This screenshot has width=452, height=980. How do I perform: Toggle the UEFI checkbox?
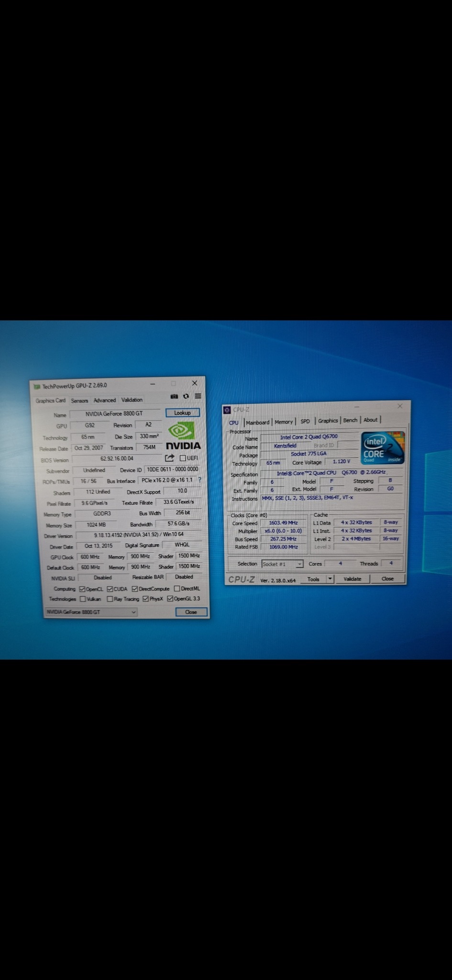point(183,458)
